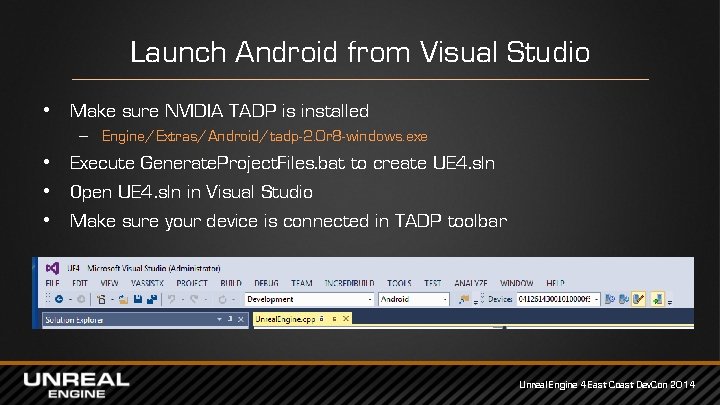Click the 'Device:' toolbar label
The image size is (720, 405).
coord(500,299)
